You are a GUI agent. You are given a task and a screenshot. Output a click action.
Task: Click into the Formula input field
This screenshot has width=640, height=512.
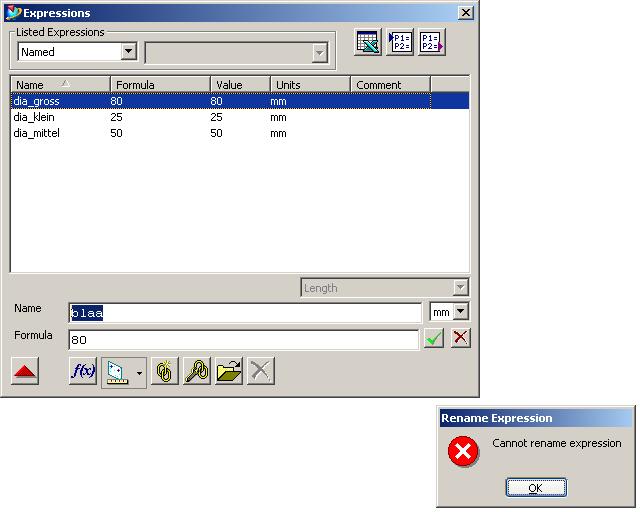244,340
